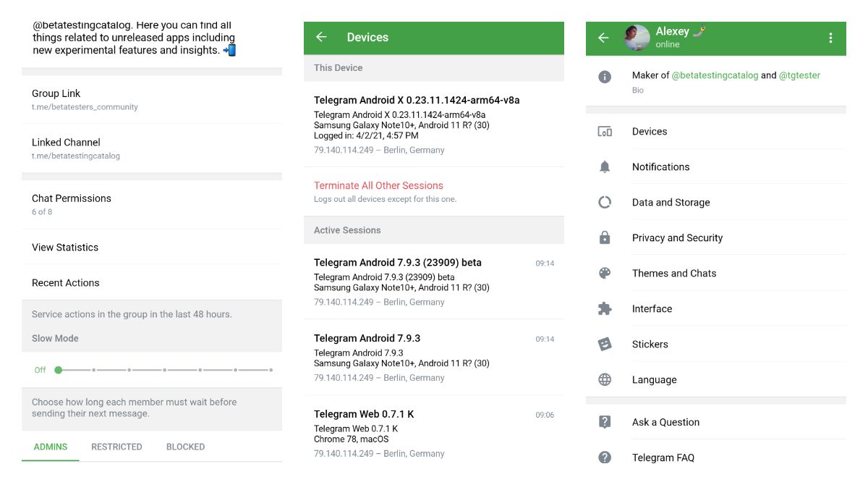Image resolution: width=868 pixels, height=485 pixels.
Task: Set Slow Mode slider to second stop
Action: click(x=93, y=370)
